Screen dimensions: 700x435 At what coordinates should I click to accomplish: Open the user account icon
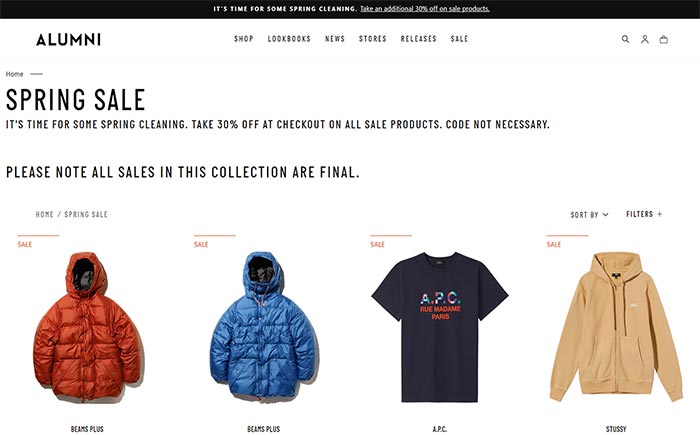coord(645,39)
